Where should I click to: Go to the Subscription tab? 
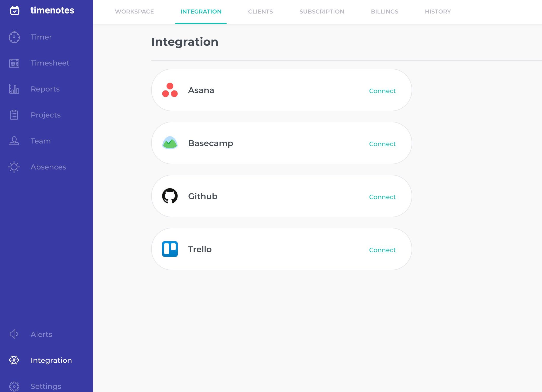pyautogui.click(x=322, y=12)
